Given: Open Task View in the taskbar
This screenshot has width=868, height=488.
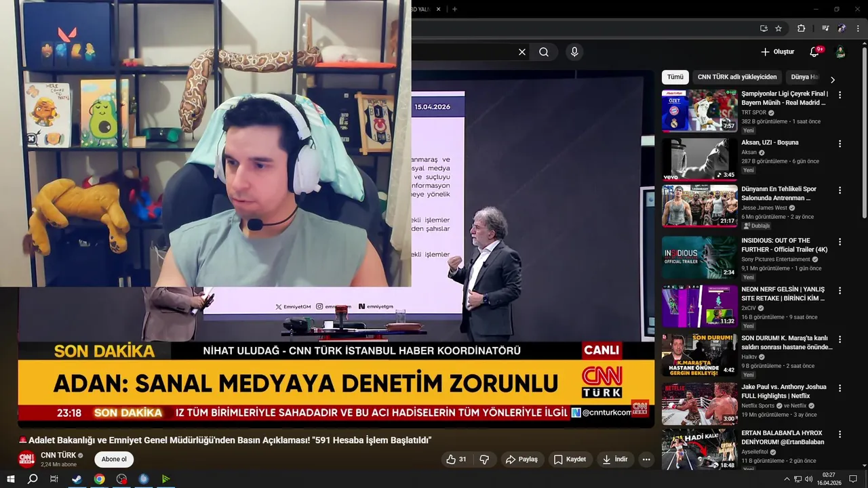Looking at the screenshot, I should pyautogui.click(x=54, y=479).
